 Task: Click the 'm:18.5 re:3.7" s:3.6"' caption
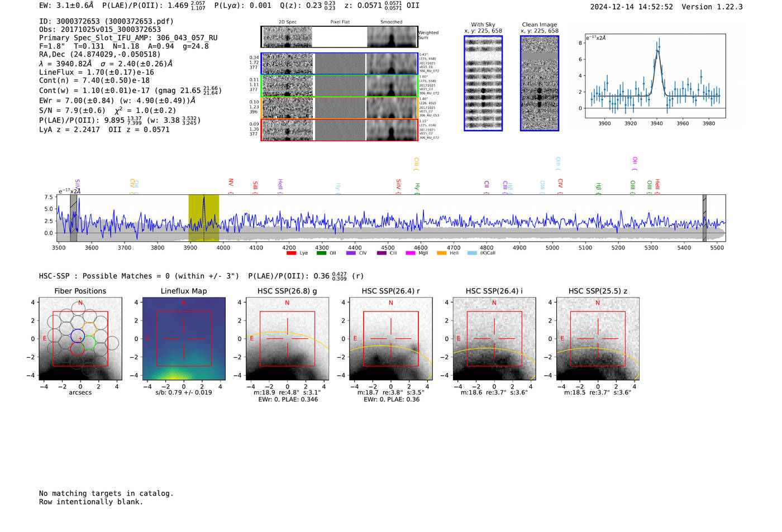pos(598,392)
